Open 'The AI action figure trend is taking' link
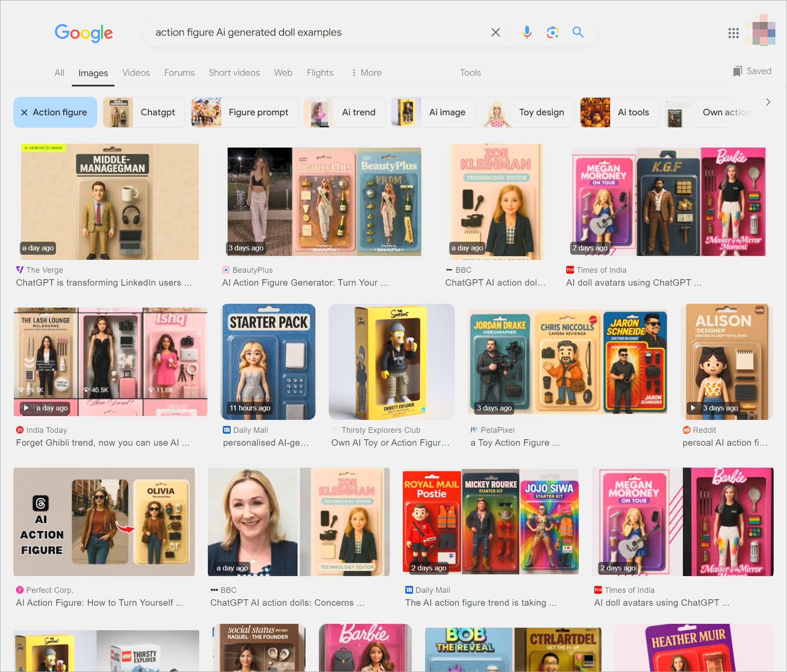This screenshot has height=672, width=787. click(481, 603)
